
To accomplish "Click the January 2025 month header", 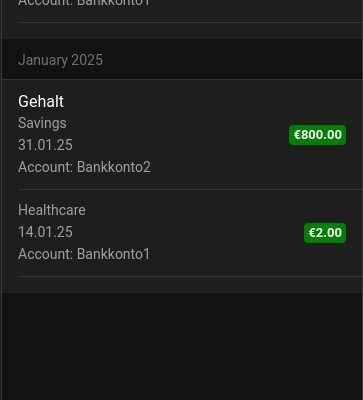I will [x=60, y=60].
